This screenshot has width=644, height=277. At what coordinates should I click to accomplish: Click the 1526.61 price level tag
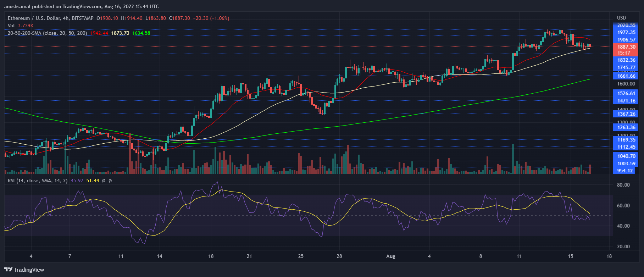point(626,93)
